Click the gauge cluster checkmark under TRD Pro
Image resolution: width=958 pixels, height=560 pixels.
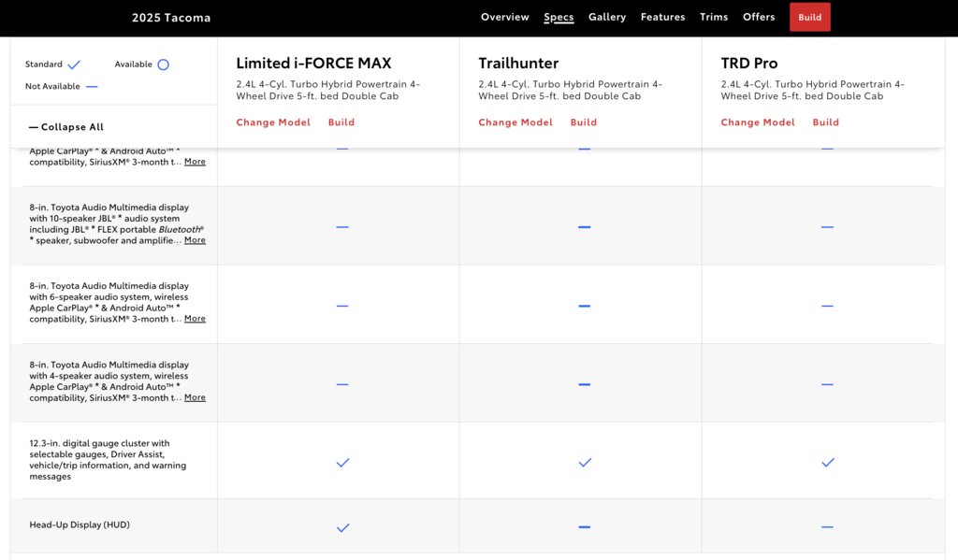[x=828, y=463]
